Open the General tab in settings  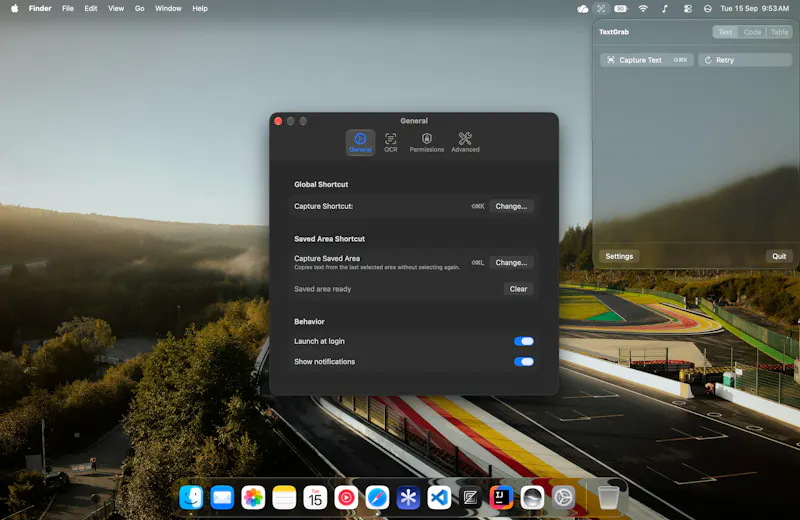pos(360,142)
